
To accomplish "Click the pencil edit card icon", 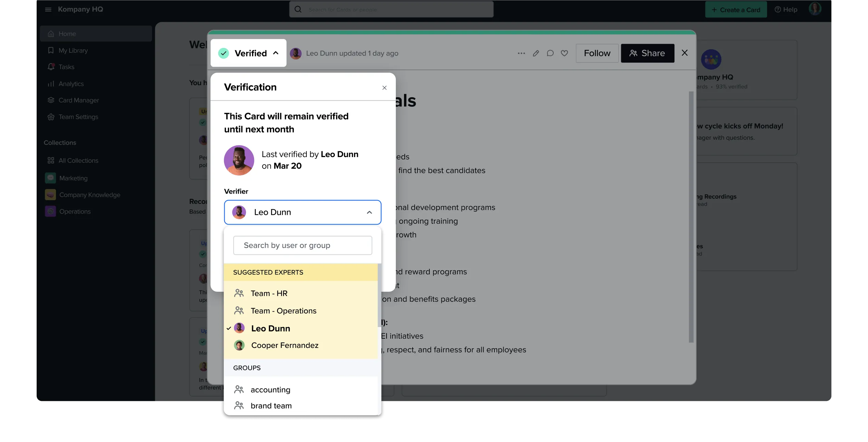I will [x=536, y=53].
